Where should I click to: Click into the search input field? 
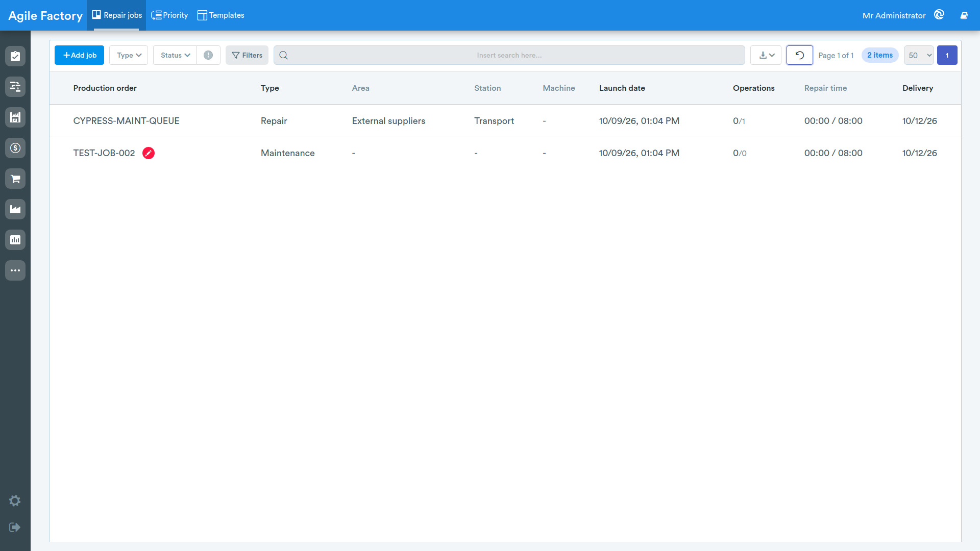(x=509, y=55)
